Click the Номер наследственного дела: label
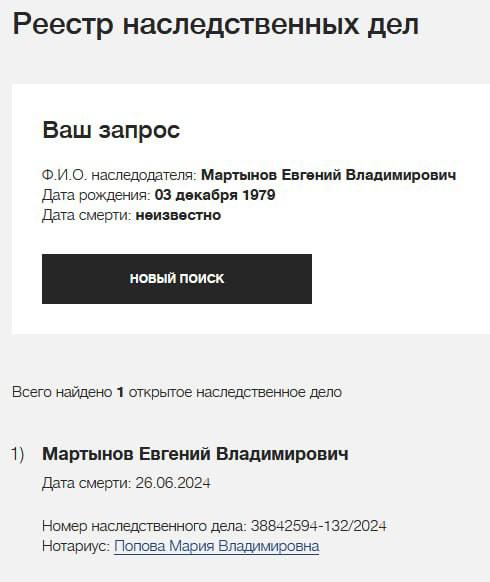This screenshot has height=582, width=490. point(144,526)
